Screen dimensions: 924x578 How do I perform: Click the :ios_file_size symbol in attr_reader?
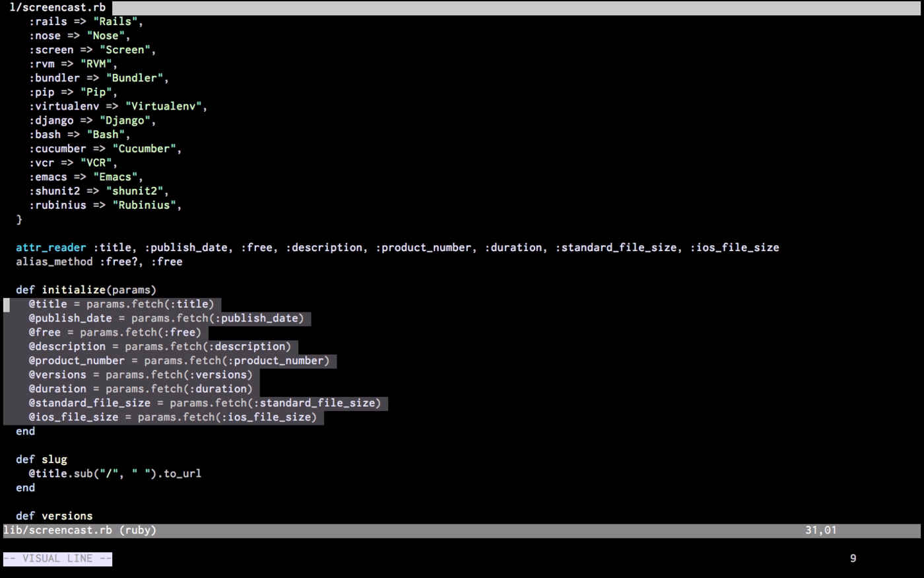735,248
